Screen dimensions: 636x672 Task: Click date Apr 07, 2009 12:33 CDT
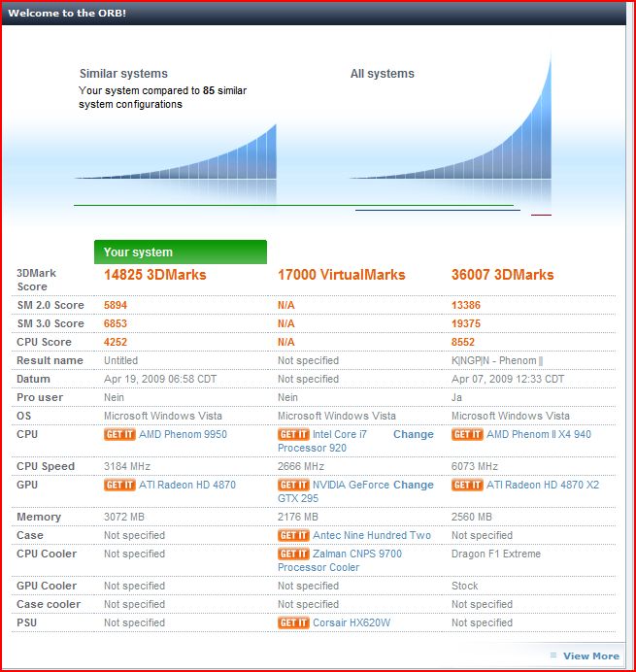(x=508, y=379)
